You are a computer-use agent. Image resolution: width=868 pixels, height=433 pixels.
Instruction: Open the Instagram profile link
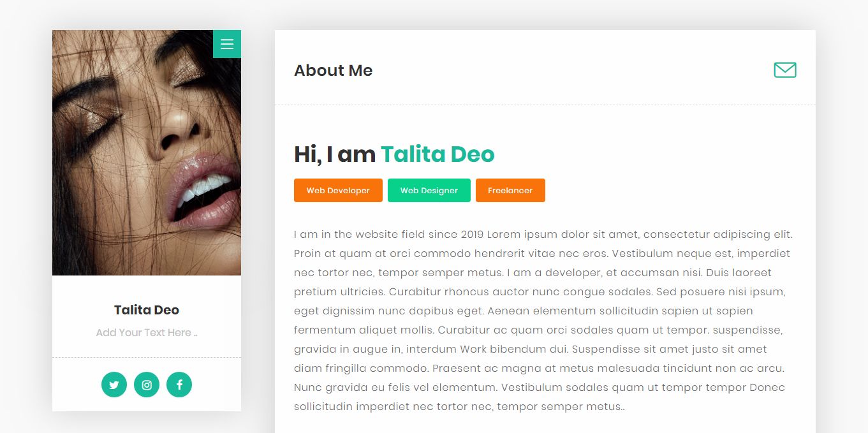click(147, 385)
